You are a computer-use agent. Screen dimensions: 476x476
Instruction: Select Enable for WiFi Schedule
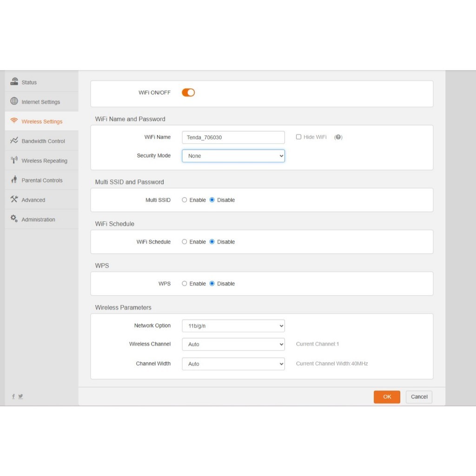[185, 242]
